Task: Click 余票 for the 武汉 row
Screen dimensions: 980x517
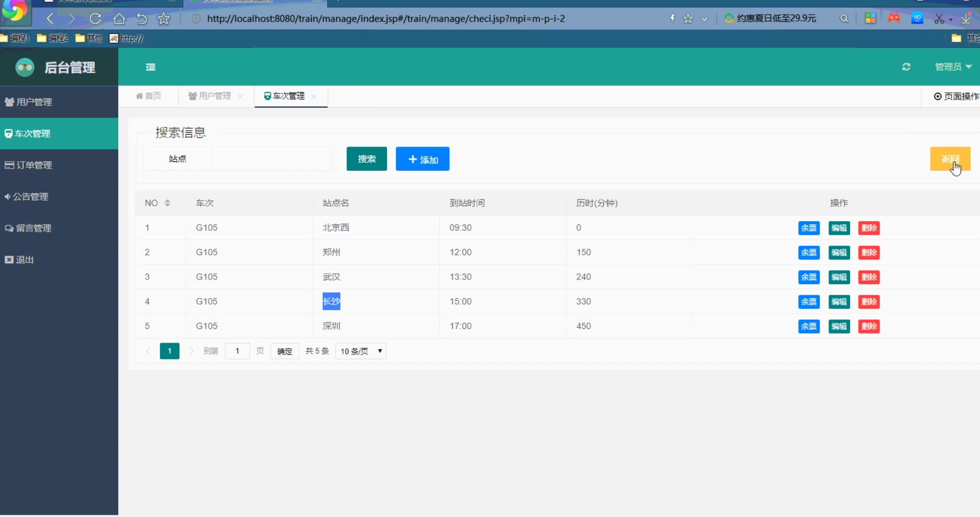Action: click(x=809, y=277)
